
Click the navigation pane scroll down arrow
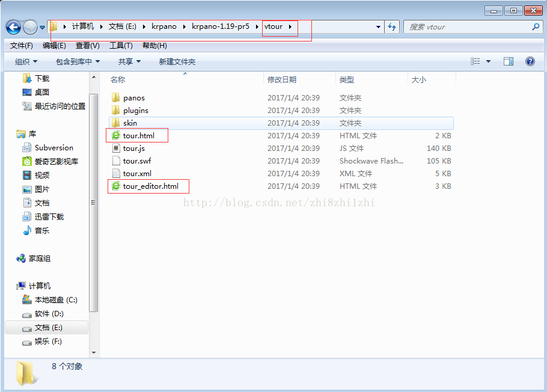click(94, 352)
